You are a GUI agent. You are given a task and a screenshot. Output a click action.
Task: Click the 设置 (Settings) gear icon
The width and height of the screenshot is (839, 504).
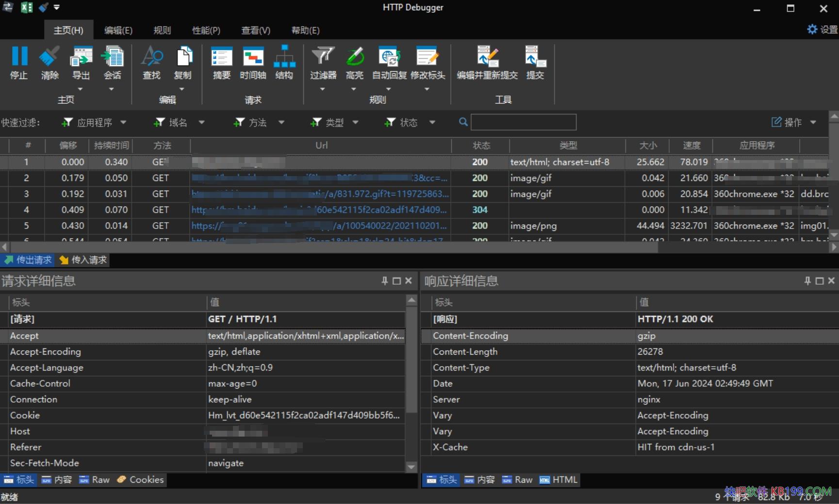pyautogui.click(x=813, y=29)
